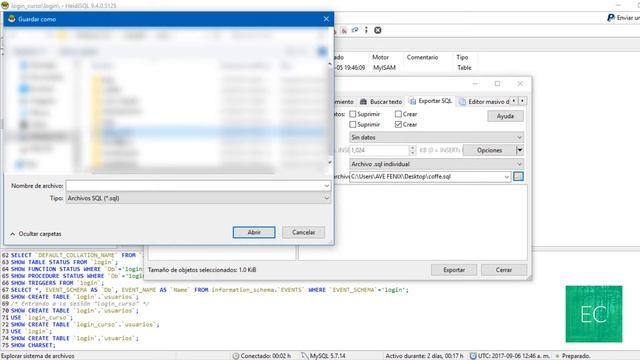Viewport: 640px width, 360px height.
Task: Switch to the Editor masivo tab
Action: pos(484,102)
